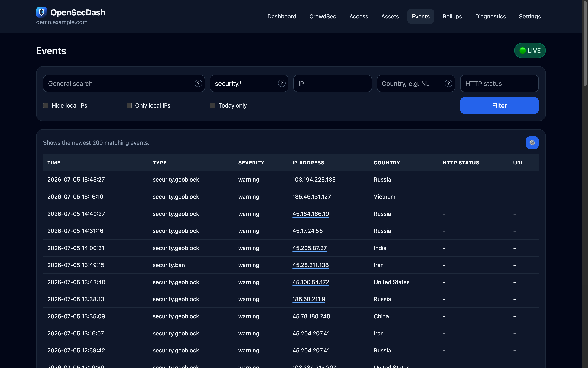Select India country cell
The image size is (588, 368).
click(x=380, y=248)
